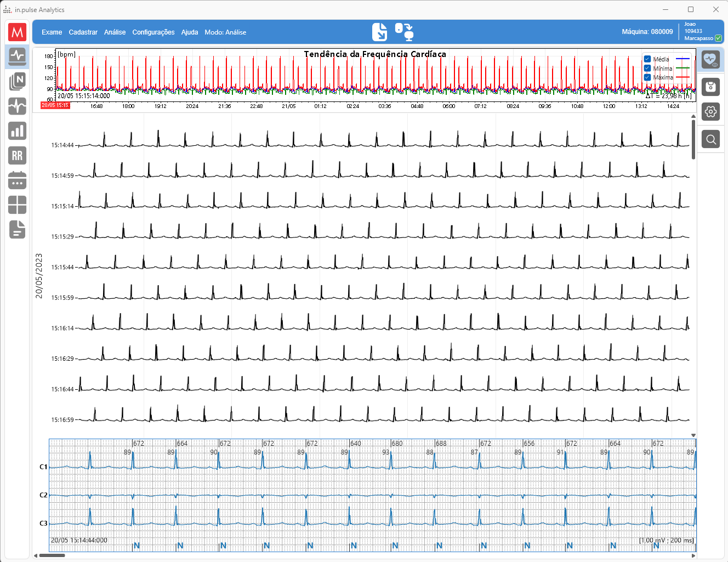The height and width of the screenshot is (562, 728).
Task: Open the N-labeled episodes panel
Action: [x=17, y=81]
